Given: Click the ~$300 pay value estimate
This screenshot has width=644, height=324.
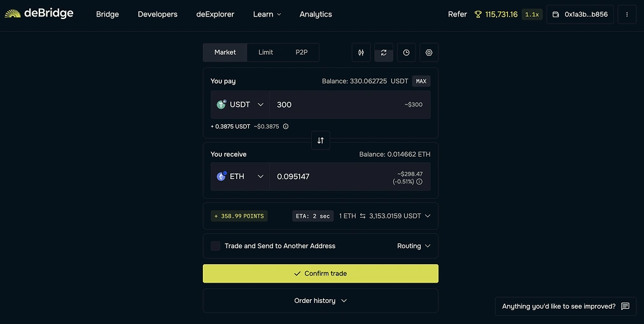Looking at the screenshot, I should 414,105.
